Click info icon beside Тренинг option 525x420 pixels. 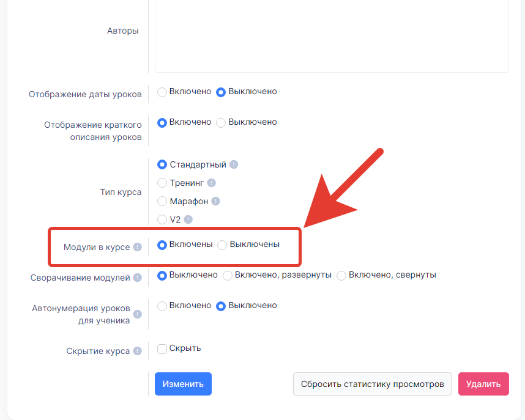tap(211, 183)
